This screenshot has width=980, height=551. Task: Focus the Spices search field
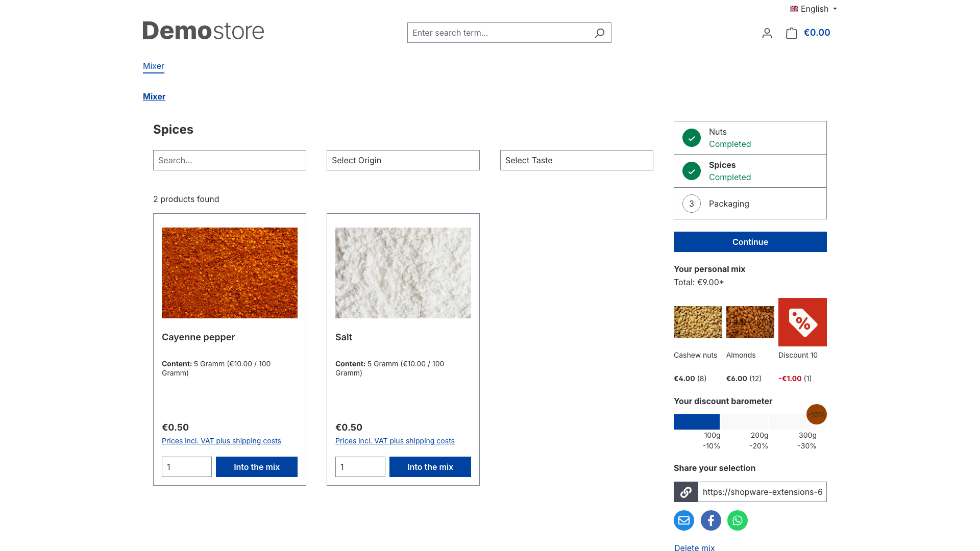click(230, 160)
